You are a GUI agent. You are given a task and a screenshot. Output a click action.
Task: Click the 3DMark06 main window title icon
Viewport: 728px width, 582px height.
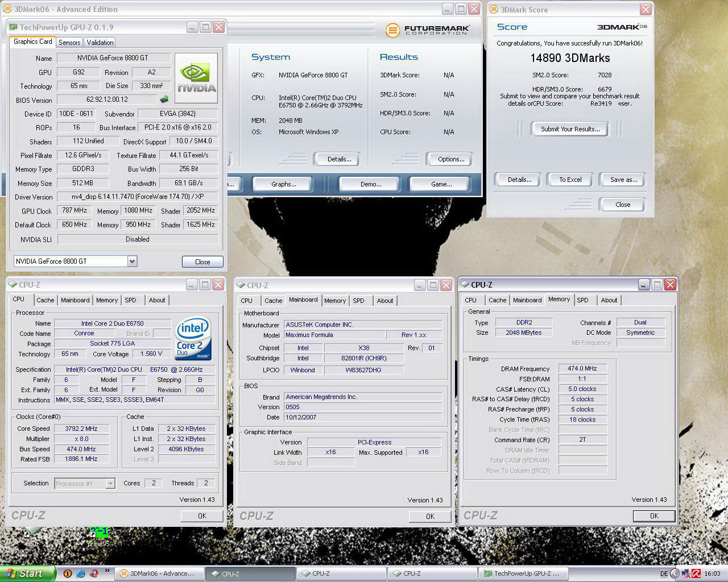pos(7,9)
